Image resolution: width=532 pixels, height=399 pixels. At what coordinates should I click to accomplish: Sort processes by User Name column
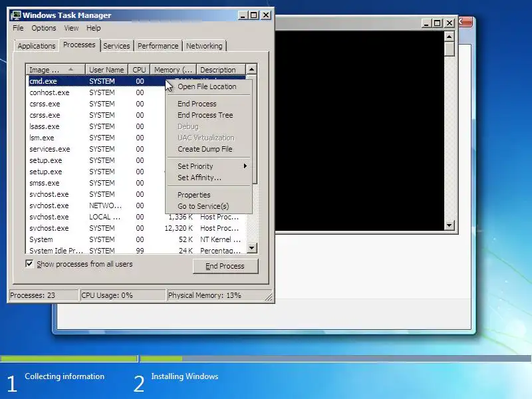(x=106, y=70)
